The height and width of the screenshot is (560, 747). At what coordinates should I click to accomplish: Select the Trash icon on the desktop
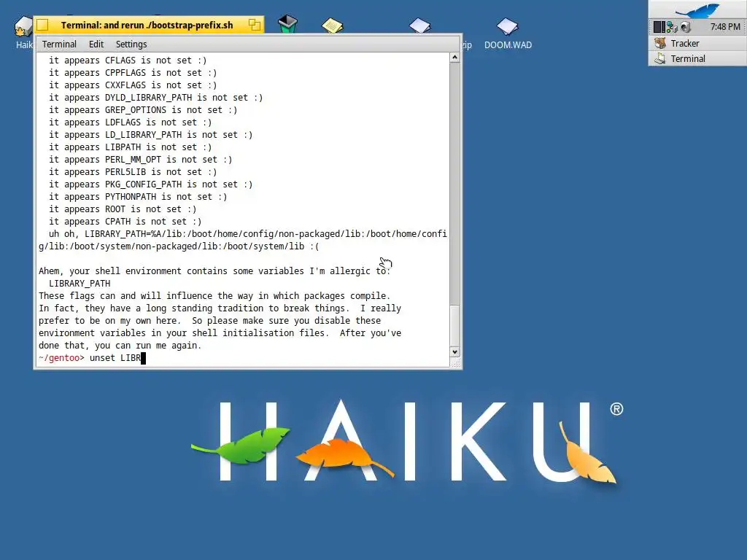[x=287, y=24]
